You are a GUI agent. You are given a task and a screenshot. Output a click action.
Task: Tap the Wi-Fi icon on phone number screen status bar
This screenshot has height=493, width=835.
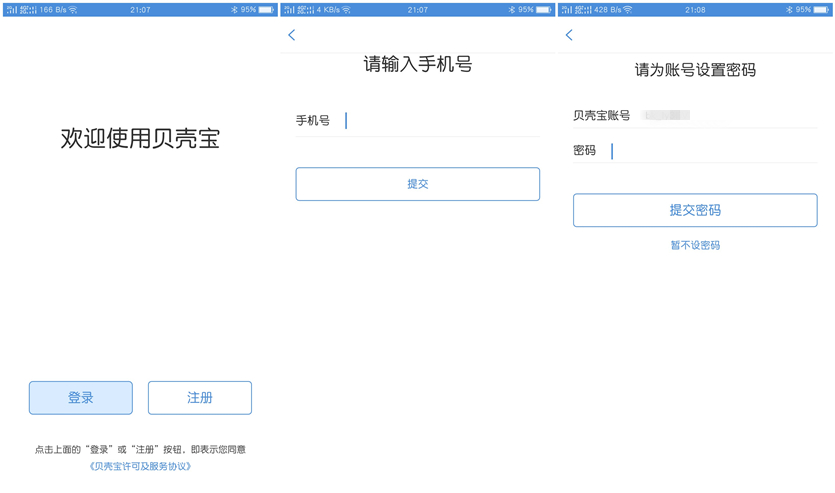347,10
